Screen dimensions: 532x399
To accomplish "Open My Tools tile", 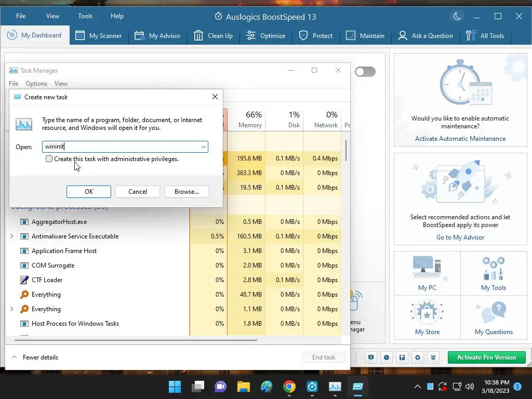I will [494, 273].
